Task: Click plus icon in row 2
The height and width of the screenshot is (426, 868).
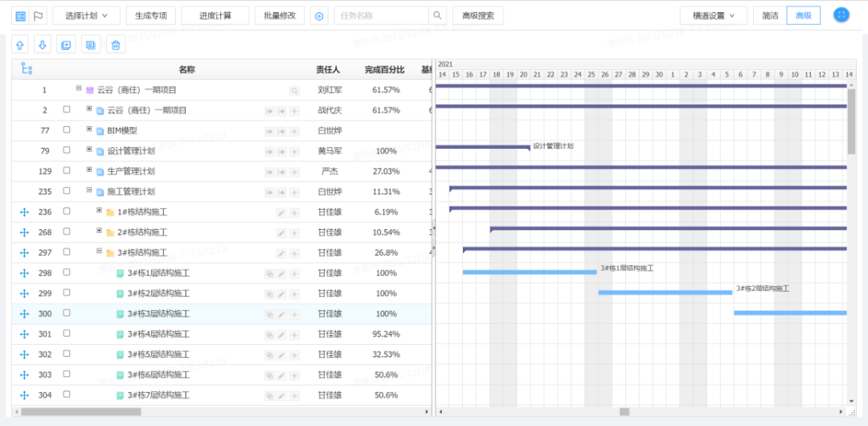Action: click(x=294, y=111)
